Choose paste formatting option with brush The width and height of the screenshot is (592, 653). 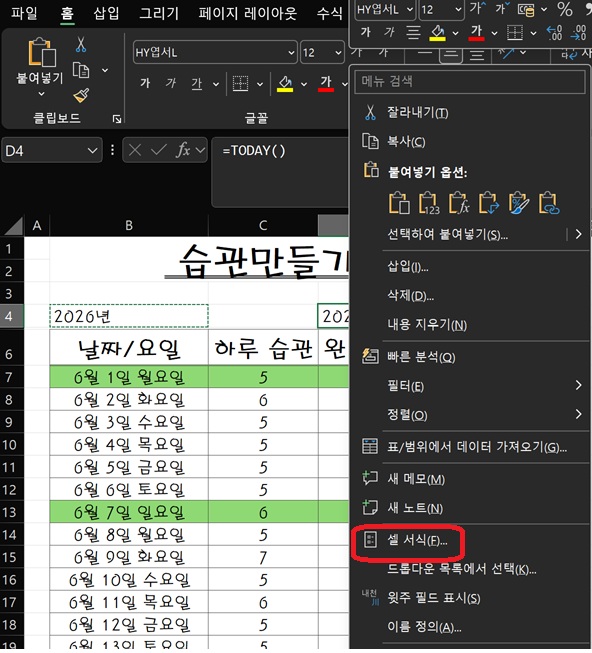[519, 203]
